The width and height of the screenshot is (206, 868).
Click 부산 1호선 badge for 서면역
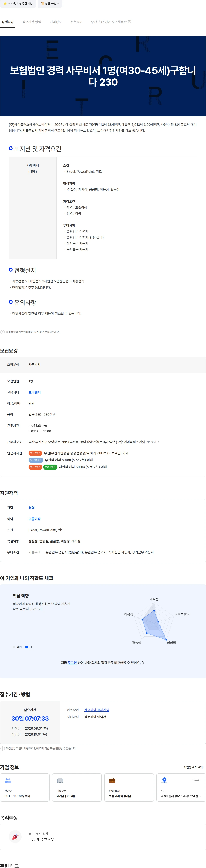tap(35, 467)
